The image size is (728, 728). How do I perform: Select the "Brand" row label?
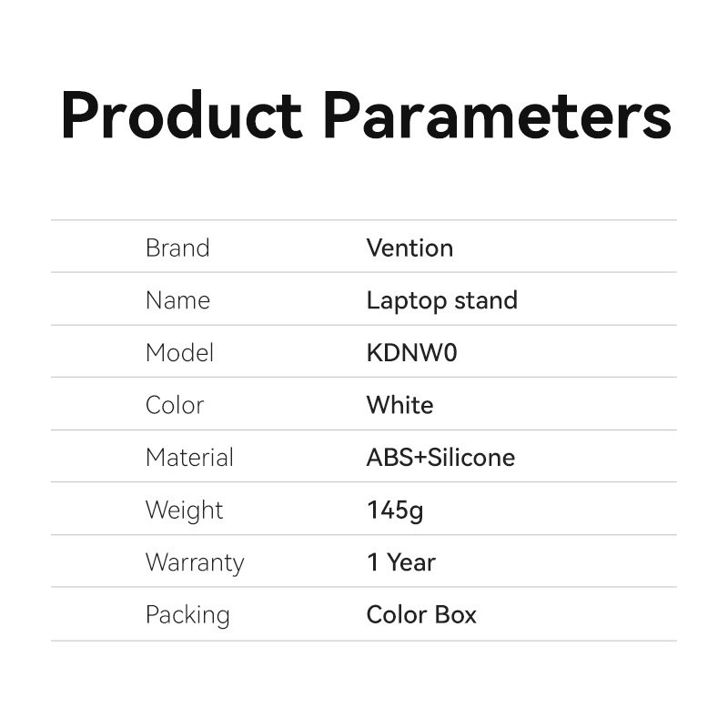tap(177, 248)
